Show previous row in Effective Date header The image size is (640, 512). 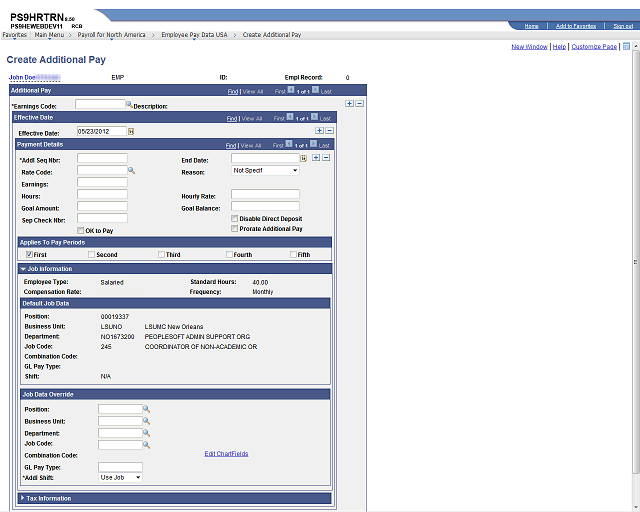click(290, 117)
